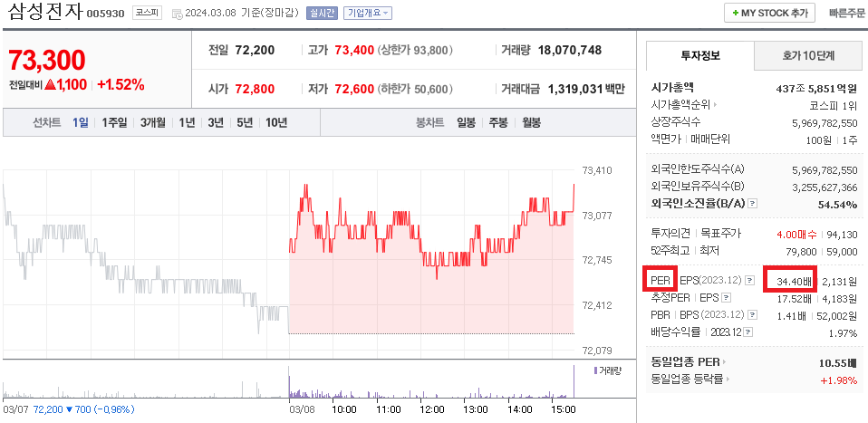Click the 외국인보유주식수(B) value 3,255,627,366
This screenshot has height=423, width=868.
(825, 187)
